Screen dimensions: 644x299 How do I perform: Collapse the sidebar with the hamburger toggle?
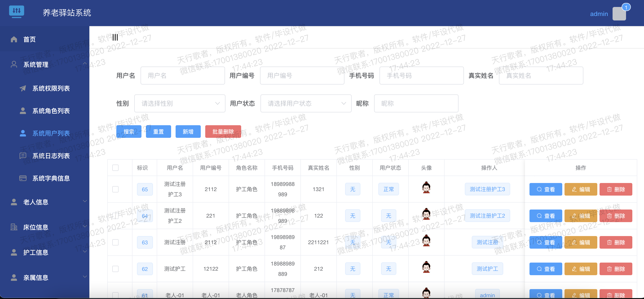pyautogui.click(x=115, y=37)
